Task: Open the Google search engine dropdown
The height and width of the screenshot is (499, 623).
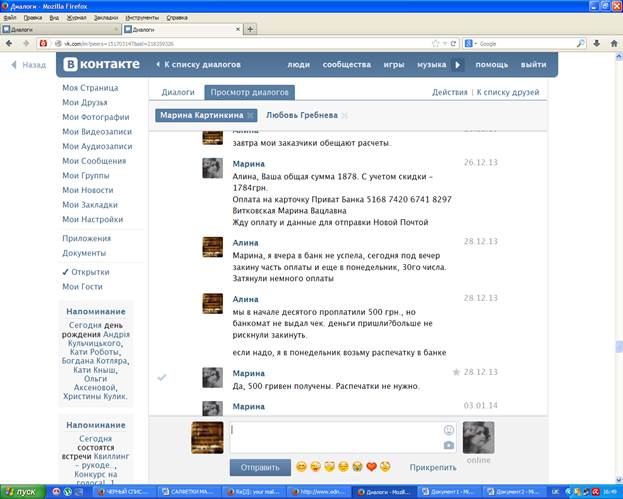Action: coord(471,44)
